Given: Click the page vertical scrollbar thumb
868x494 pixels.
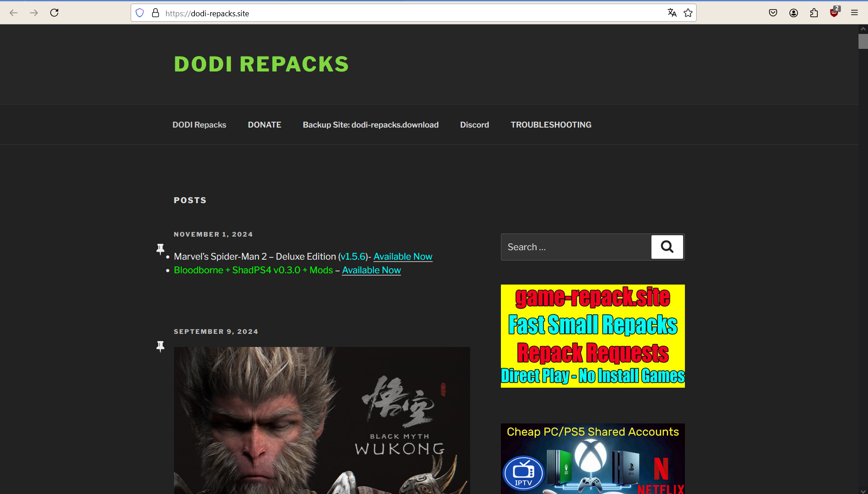Looking at the screenshot, I should click(863, 41).
